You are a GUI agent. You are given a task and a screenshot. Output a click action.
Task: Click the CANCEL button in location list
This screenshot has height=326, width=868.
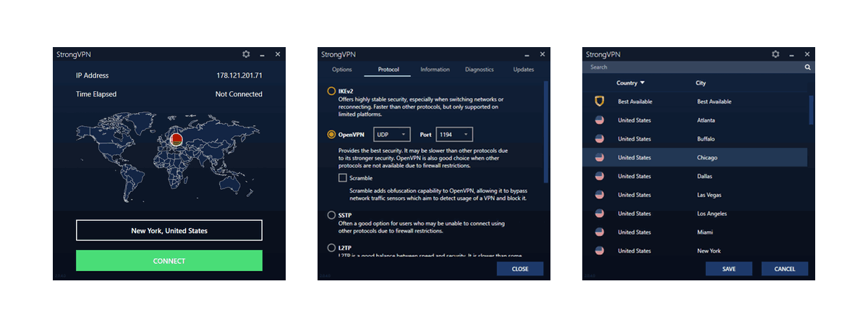[785, 269]
